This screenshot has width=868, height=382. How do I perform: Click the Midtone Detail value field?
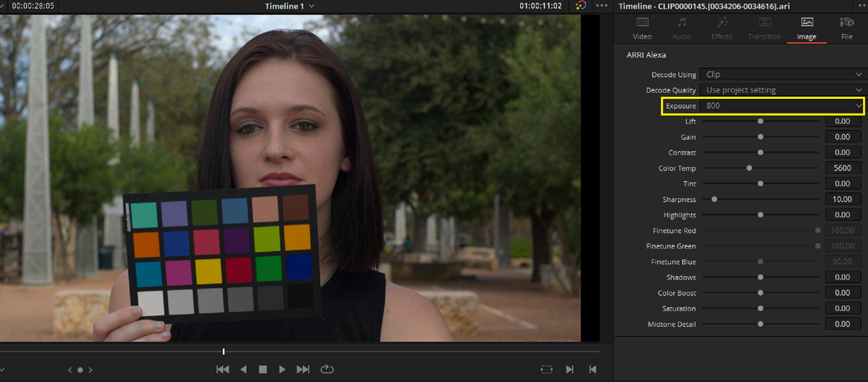click(x=843, y=324)
